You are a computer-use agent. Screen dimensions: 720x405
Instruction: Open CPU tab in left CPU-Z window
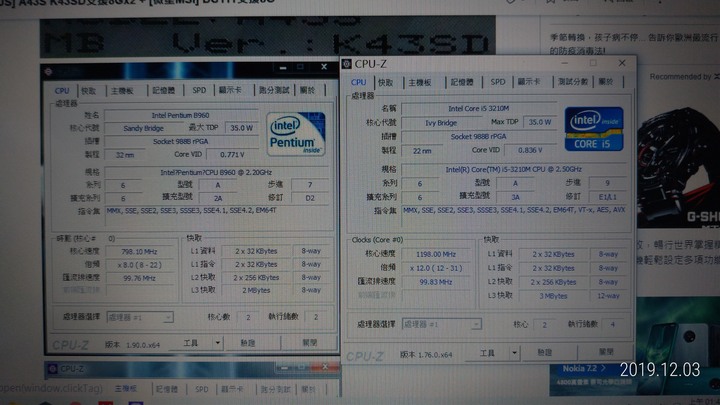click(x=62, y=90)
